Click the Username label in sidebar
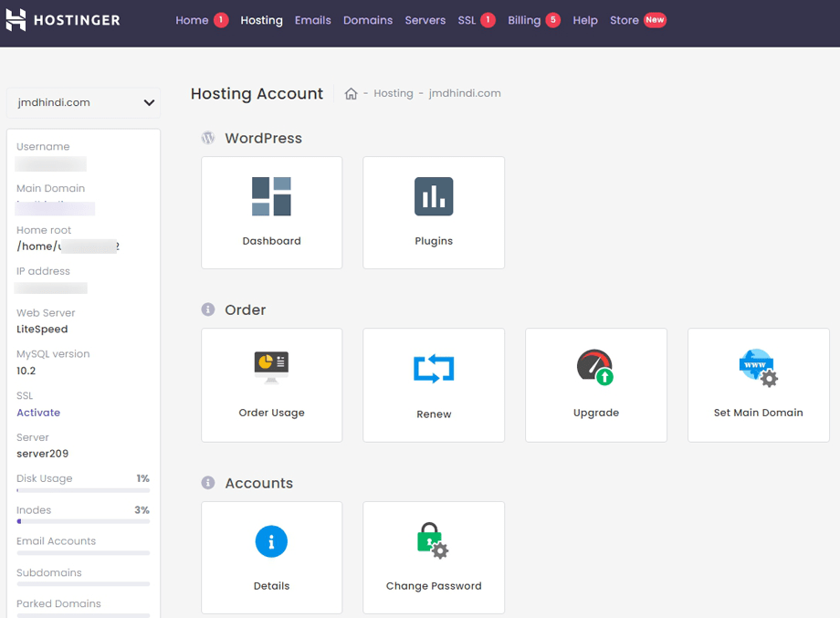The image size is (840, 618). pos(43,147)
